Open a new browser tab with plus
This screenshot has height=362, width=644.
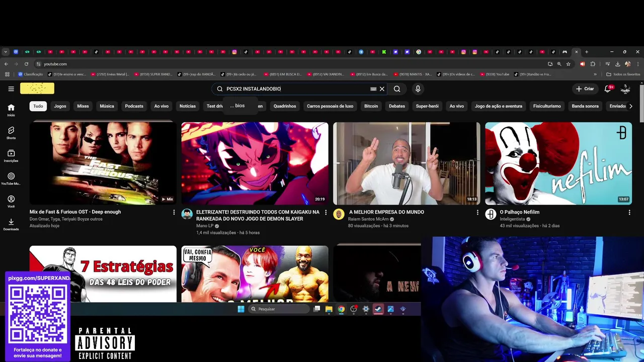(x=586, y=52)
